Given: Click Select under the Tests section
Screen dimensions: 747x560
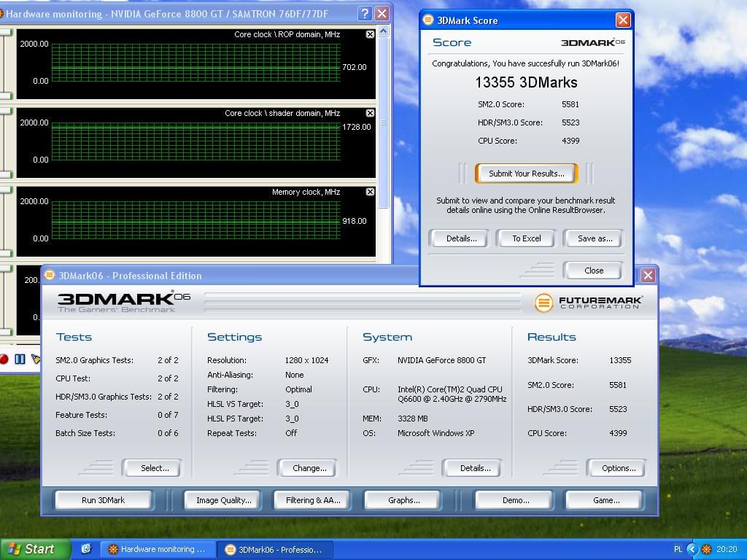Looking at the screenshot, I should click(154, 468).
